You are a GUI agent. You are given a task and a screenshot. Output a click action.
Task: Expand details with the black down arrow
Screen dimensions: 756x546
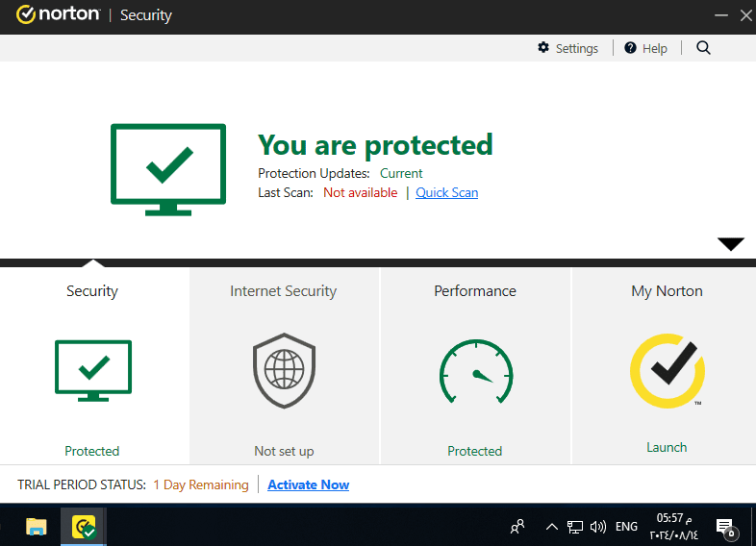point(731,244)
